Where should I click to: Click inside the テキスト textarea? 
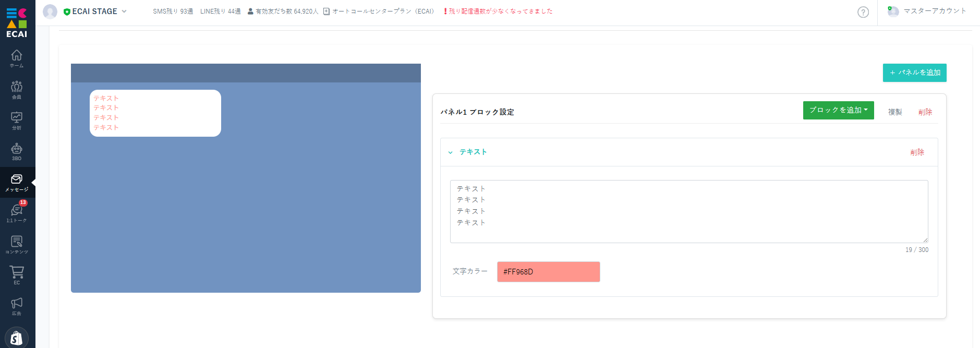click(x=688, y=211)
